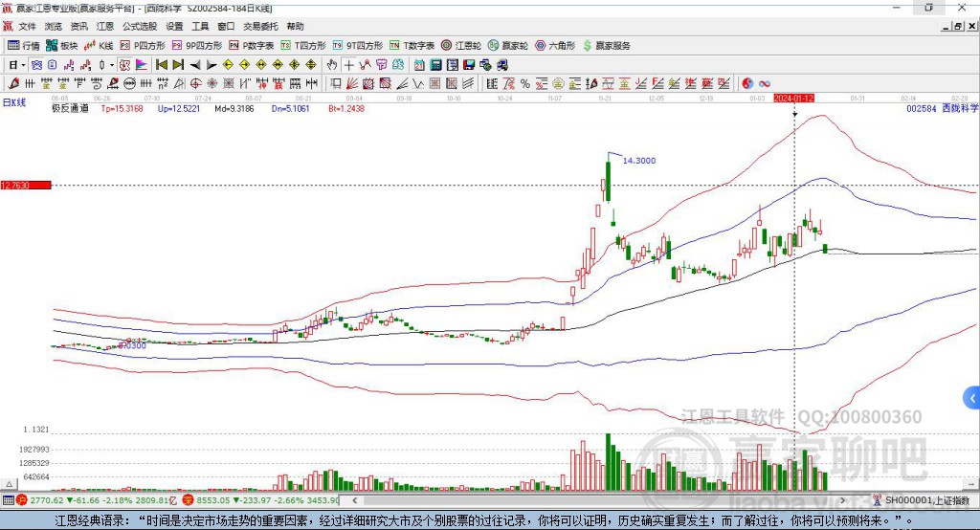Open the 资讯 menu
The height and width of the screenshot is (530, 980).
pyautogui.click(x=78, y=26)
